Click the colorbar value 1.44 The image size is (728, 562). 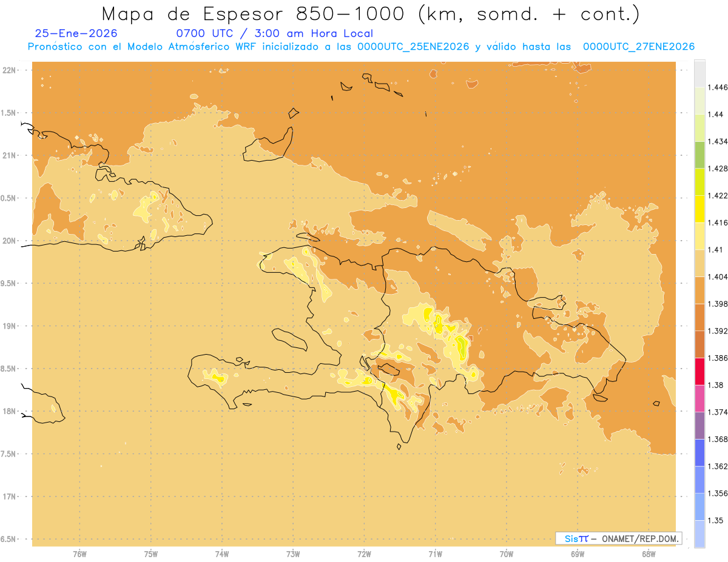pyautogui.click(x=716, y=115)
